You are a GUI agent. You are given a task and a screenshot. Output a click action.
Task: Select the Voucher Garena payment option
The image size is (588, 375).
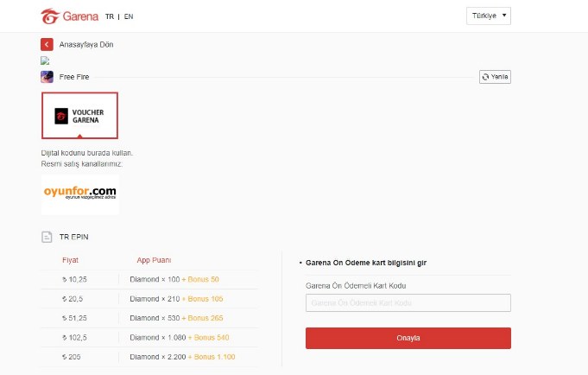[x=79, y=116]
